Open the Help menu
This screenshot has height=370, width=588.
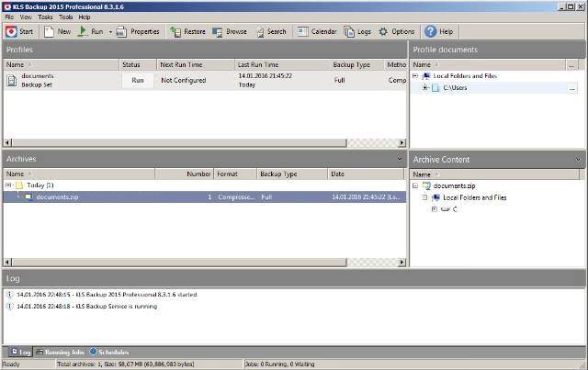coord(85,17)
